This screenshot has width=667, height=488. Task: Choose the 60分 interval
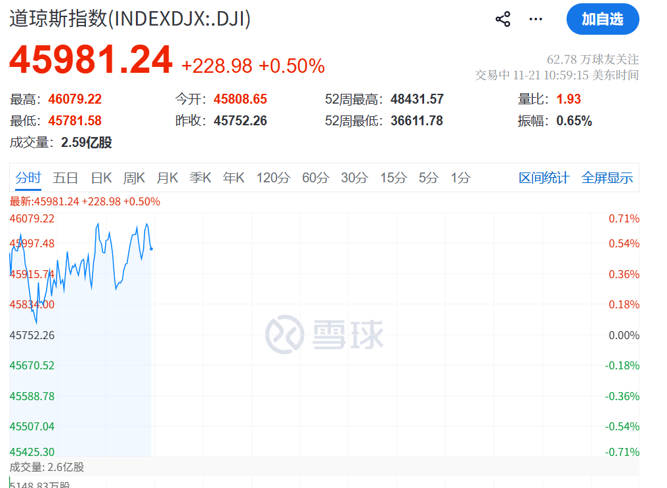pyautogui.click(x=315, y=178)
